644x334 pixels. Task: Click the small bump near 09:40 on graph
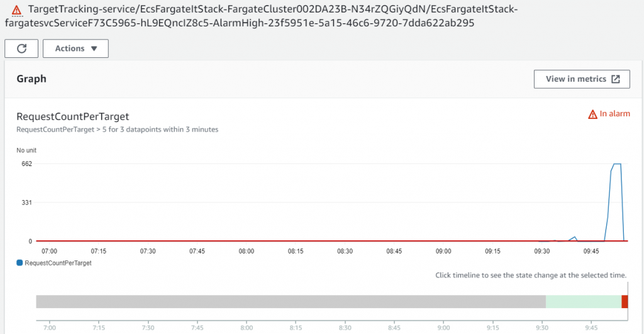pos(575,238)
